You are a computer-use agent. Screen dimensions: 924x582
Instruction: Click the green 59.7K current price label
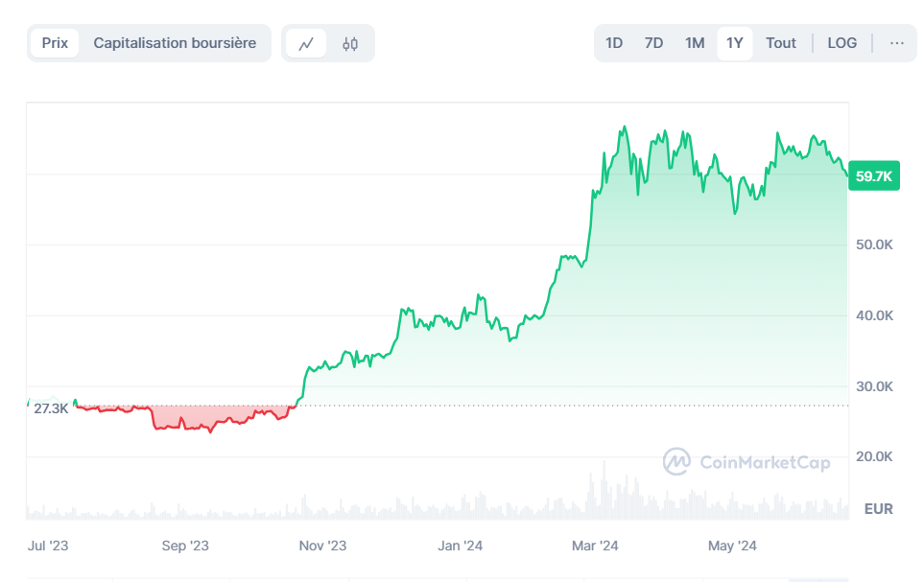click(874, 176)
